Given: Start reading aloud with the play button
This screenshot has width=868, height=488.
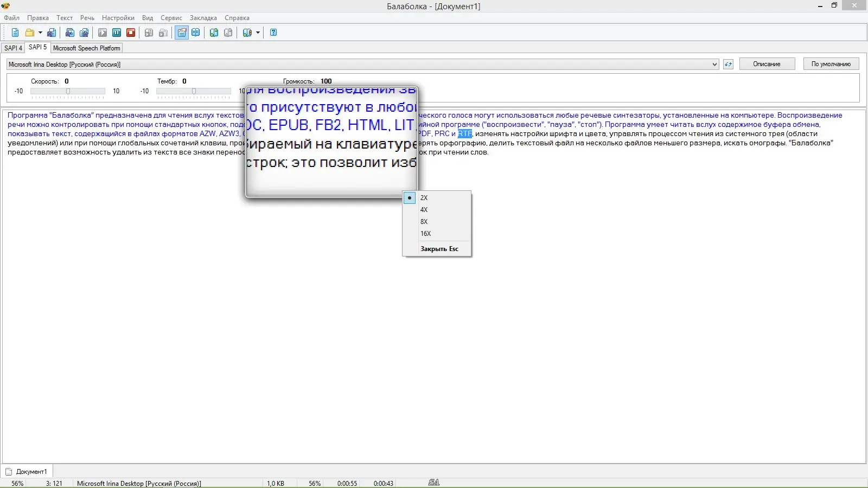Looking at the screenshot, I should [103, 33].
